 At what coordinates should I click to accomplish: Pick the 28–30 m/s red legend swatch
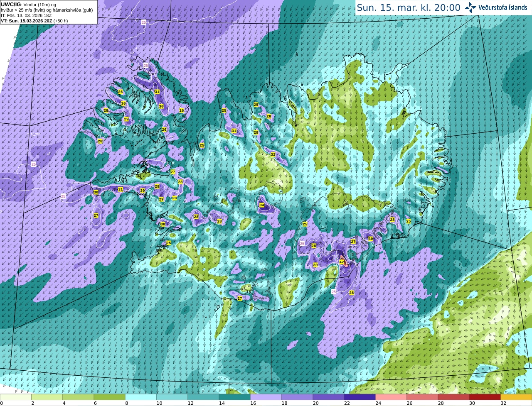(x=453, y=397)
